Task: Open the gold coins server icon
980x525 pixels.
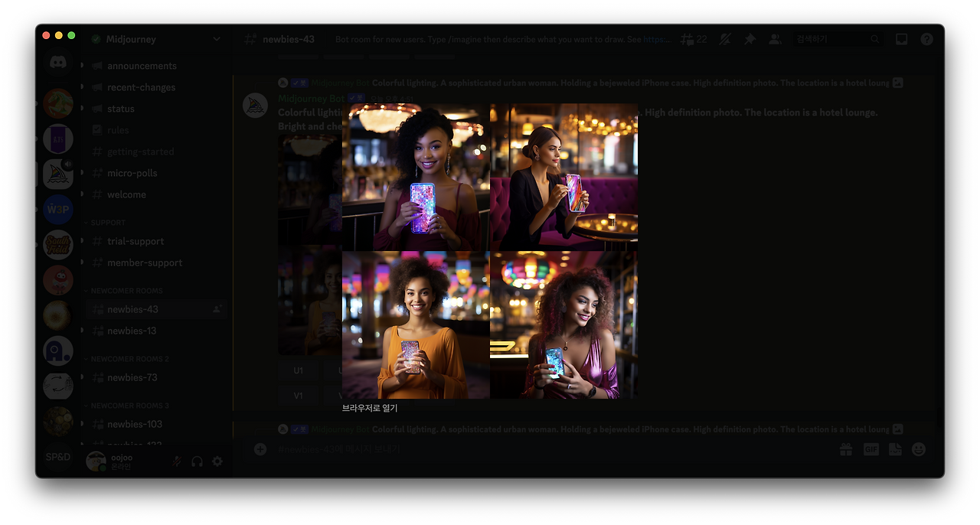Action: click(58, 421)
